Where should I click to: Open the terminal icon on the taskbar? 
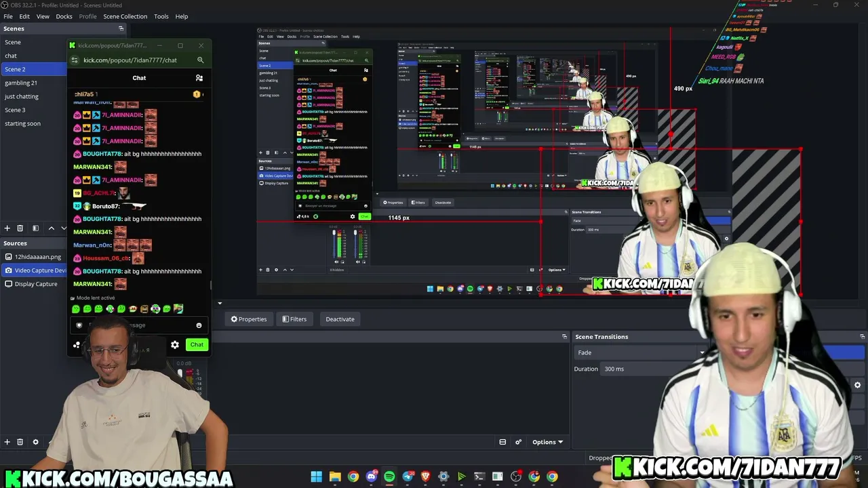pyautogui.click(x=479, y=476)
